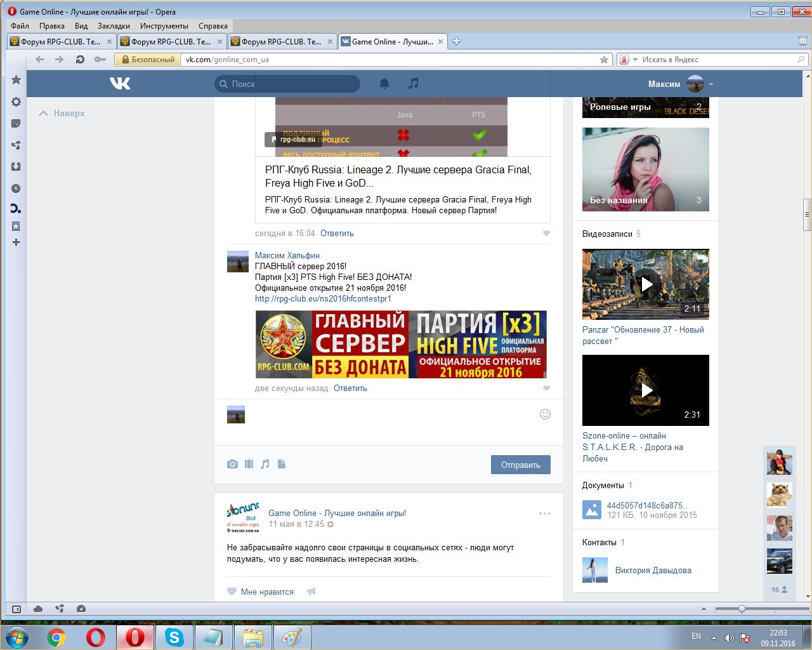The height and width of the screenshot is (650, 812).
Task: Open the VK music player icon
Action: tap(414, 83)
